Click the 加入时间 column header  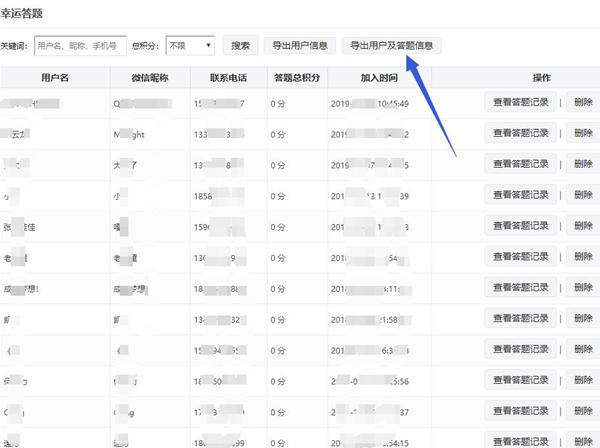coord(379,77)
